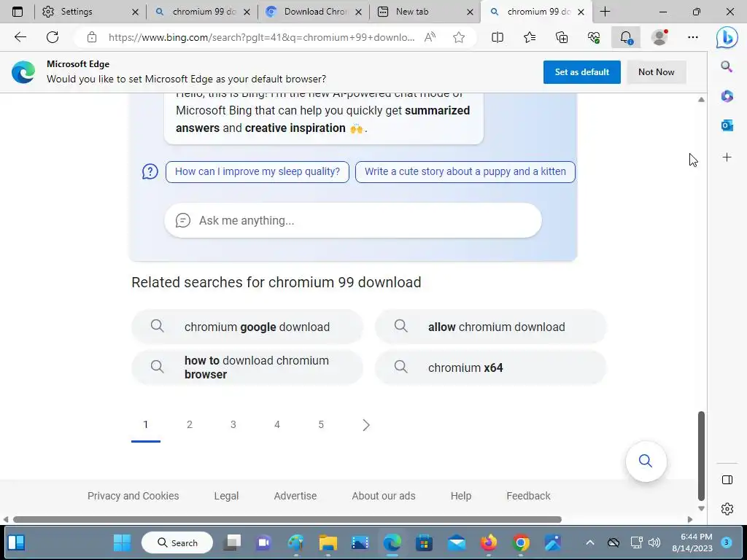The width and height of the screenshot is (747, 560).
Task: Open the tab actions menu icon
Action: pos(18,12)
